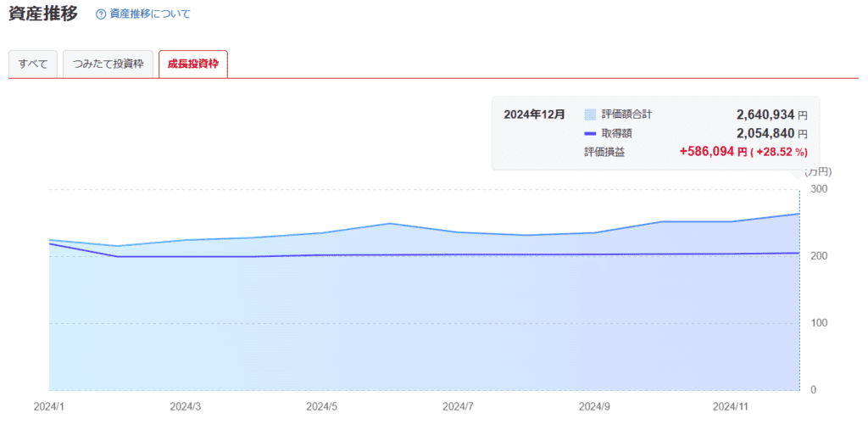Click the 200 y-axis value
The width and height of the screenshot is (868, 441).
[x=819, y=256]
